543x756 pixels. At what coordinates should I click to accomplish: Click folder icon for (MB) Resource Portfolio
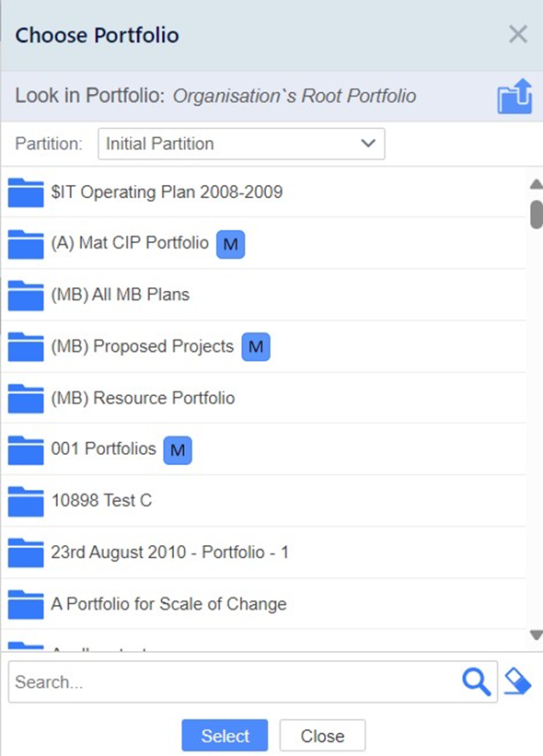point(26,398)
